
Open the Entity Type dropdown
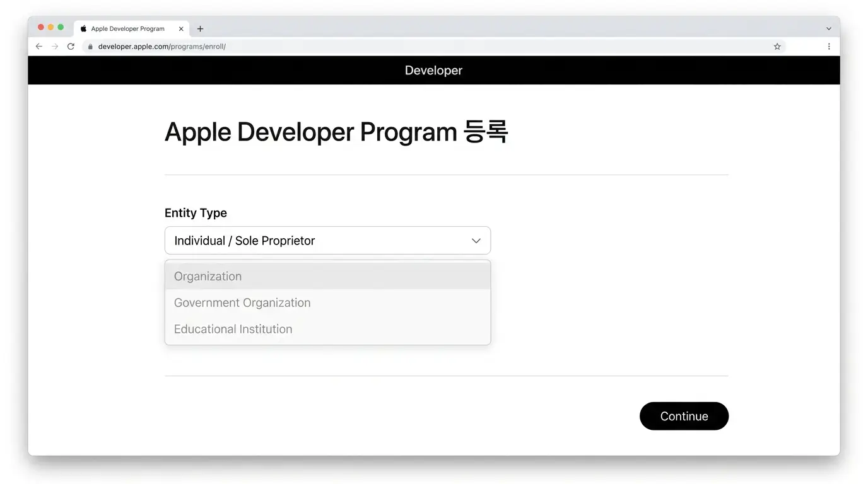[327, 241]
